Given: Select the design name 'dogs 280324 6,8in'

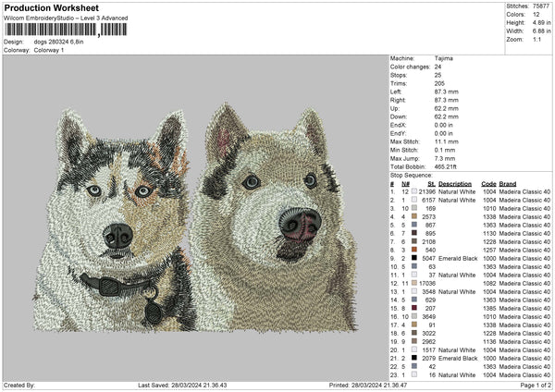Looking at the screenshot, I should pyautogui.click(x=59, y=42).
